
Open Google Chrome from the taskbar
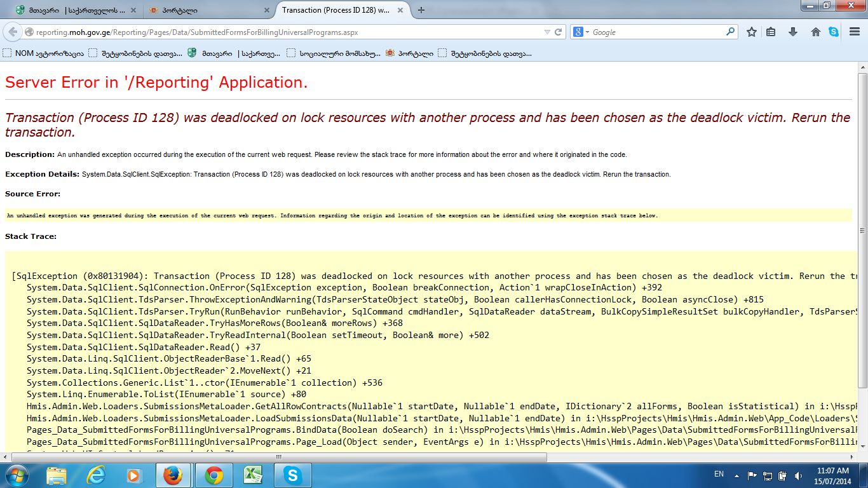click(x=214, y=475)
